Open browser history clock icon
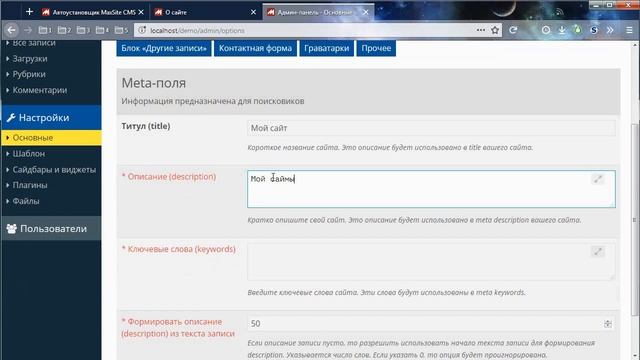The width and height of the screenshot is (640, 360). 546,30
